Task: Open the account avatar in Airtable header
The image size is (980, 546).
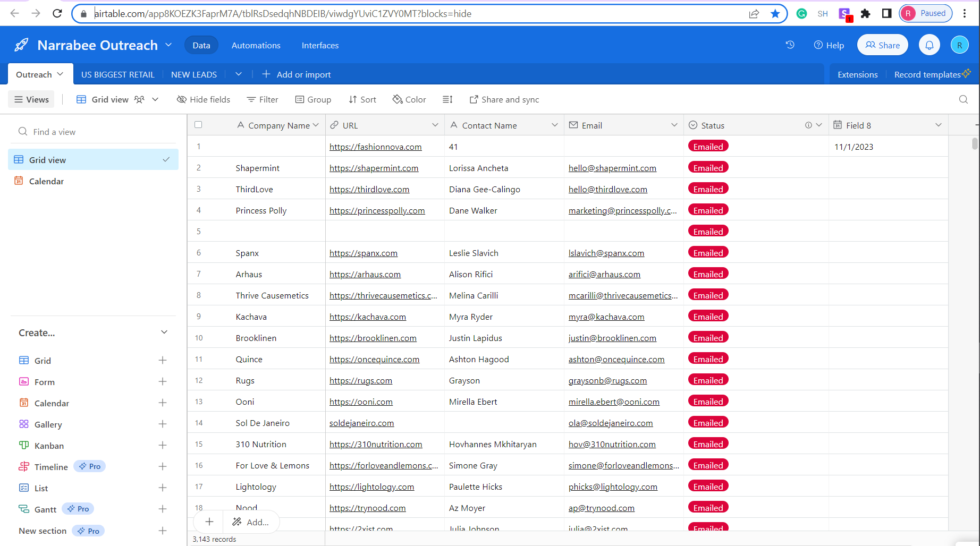Action: (959, 45)
